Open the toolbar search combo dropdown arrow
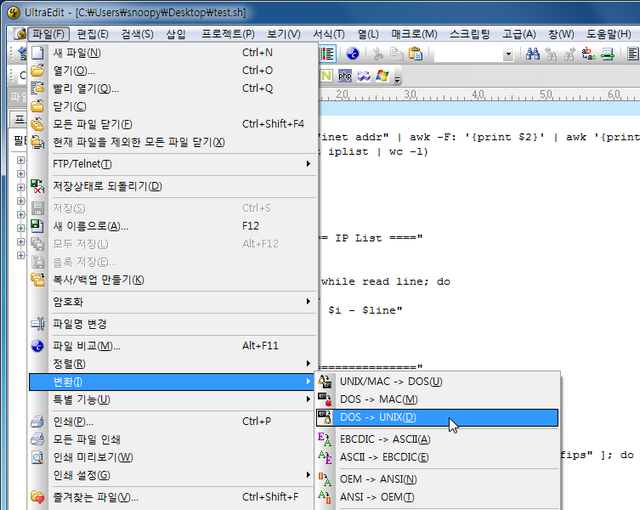Screen dimensions: 640x510 pos(508,54)
